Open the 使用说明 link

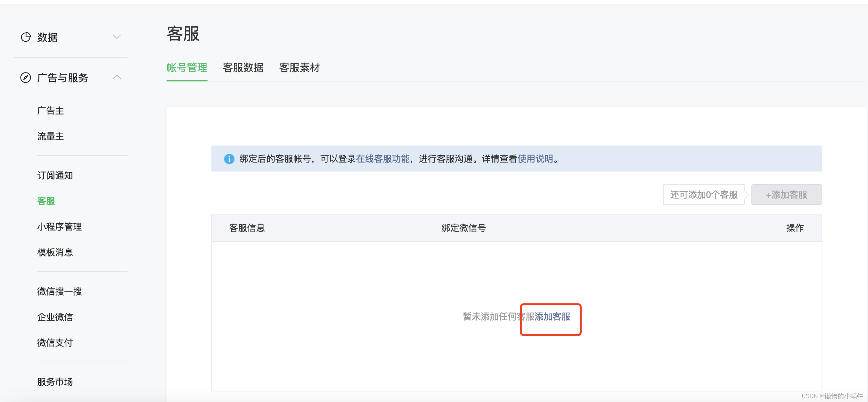click(535, 158)
